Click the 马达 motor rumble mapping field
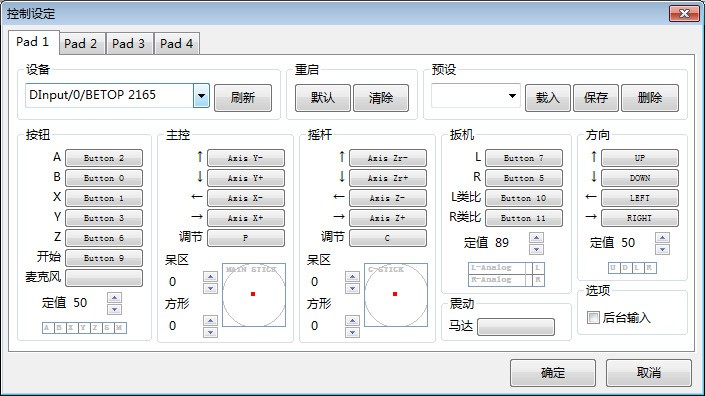The image size is (705, 396). click(516, 327)
